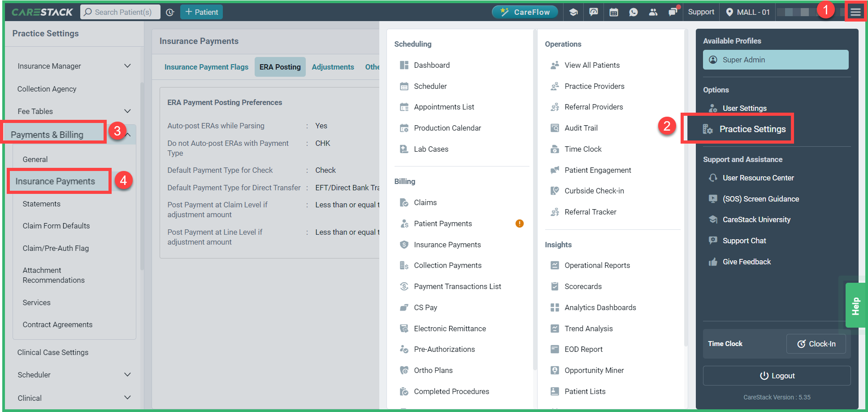Switch to the Adjustments tab

pyautogui.click(x=333, y=66)
